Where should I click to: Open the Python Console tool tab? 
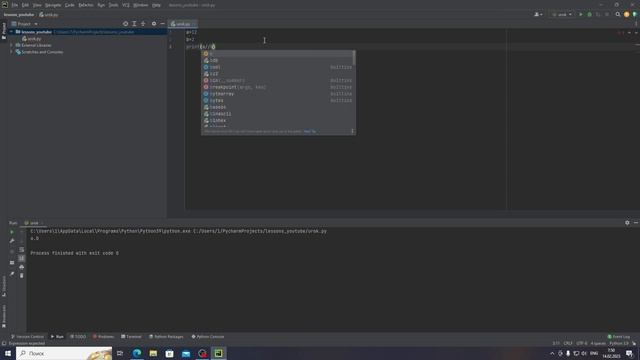click(208, 337)
